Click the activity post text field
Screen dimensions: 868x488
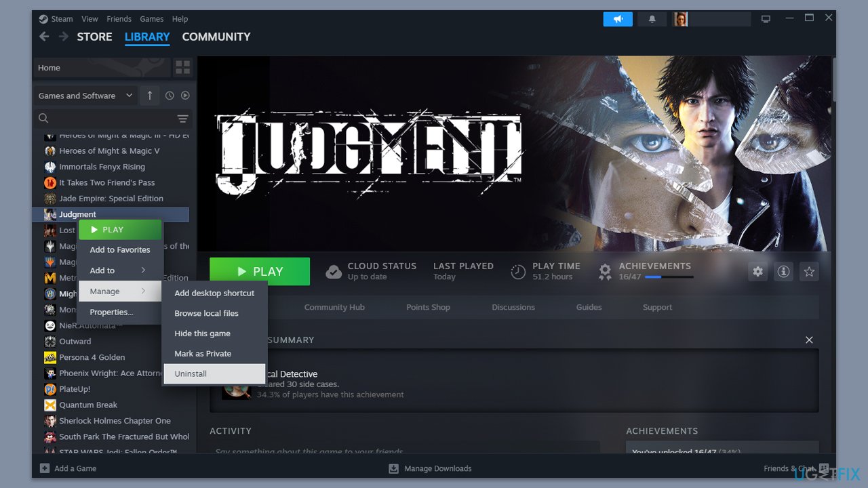point(405,449)
